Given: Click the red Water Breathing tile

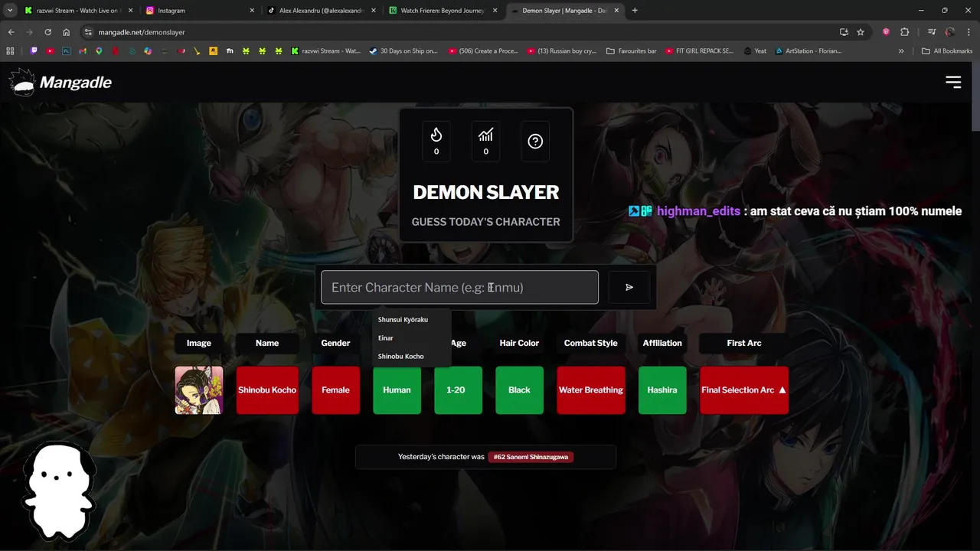Looking at the screenshot, I should point(591,390).
